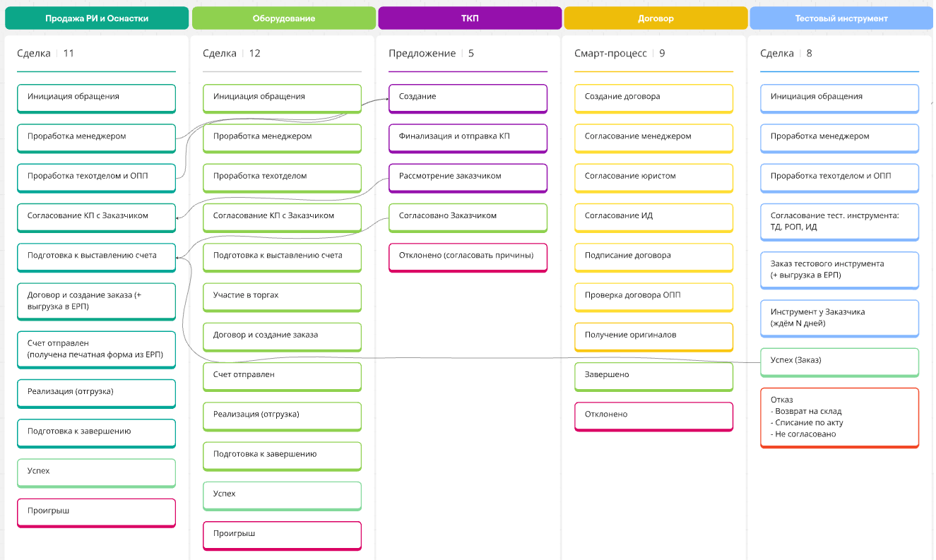
Task: Select the red Отказ card
Action: [x=839, y=417]
